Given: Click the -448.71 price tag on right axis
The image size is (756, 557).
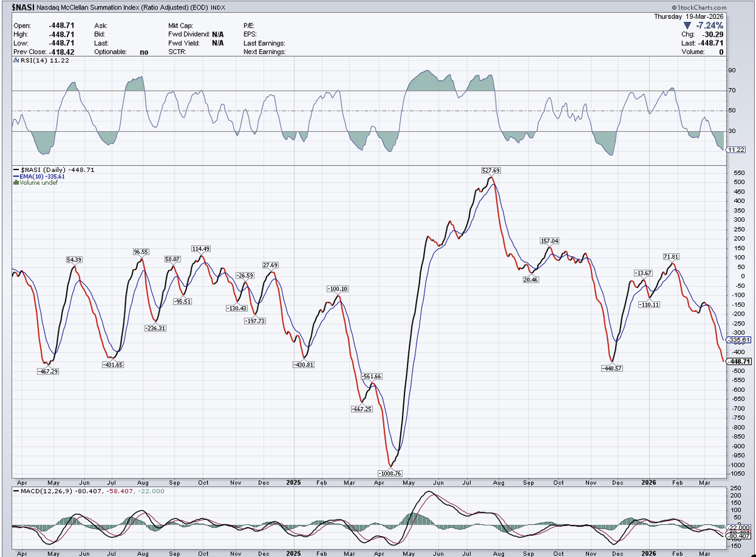Looking at the screenshot, I should 738,361.
